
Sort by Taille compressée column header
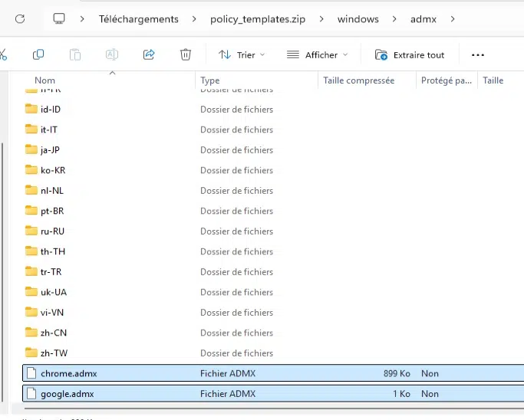click(x=358, y=80)
